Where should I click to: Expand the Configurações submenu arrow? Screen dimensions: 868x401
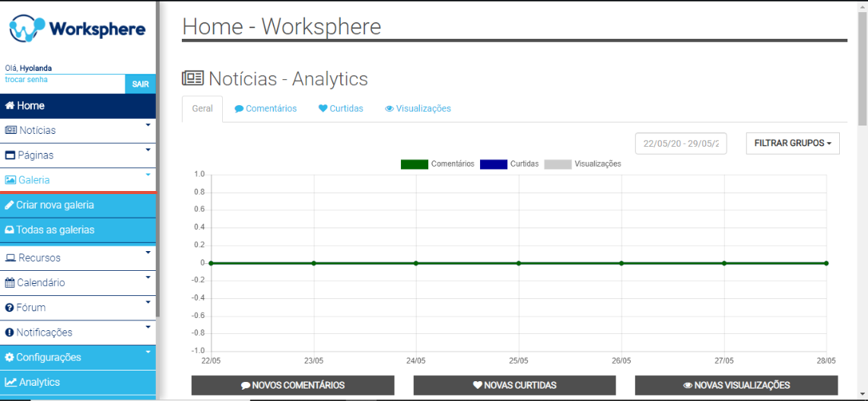point(148,352)
